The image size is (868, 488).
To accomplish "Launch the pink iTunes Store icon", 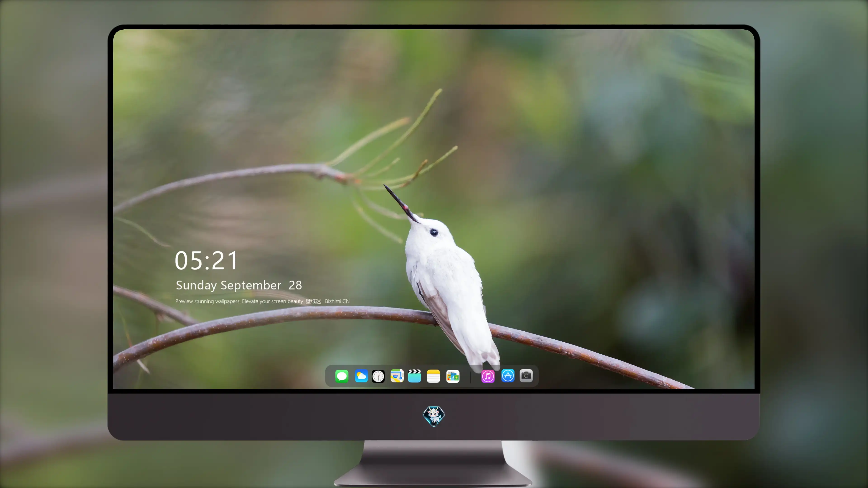I will tap(488, 376).
